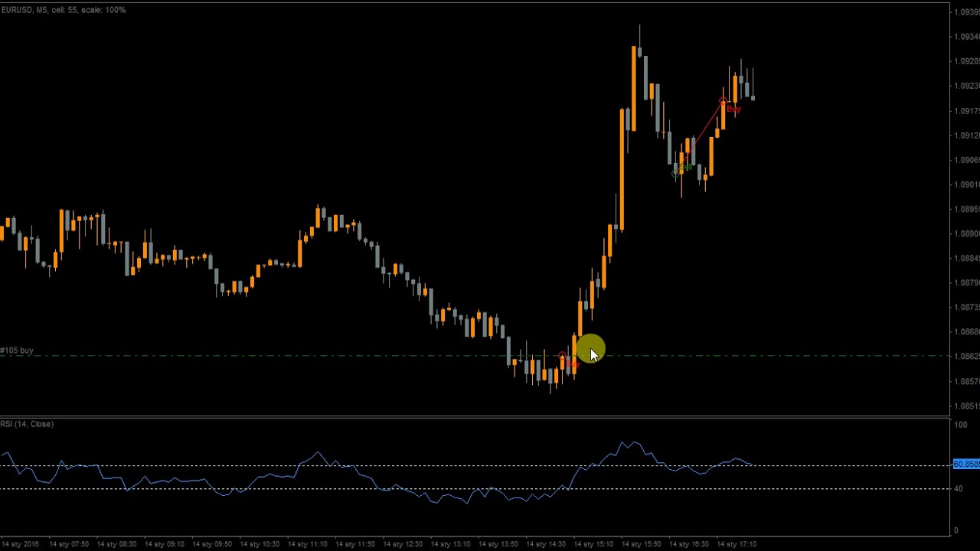The image size is (980, 551).
Task: Select the red Buy label near the latest candles
Action: point(733,110)
